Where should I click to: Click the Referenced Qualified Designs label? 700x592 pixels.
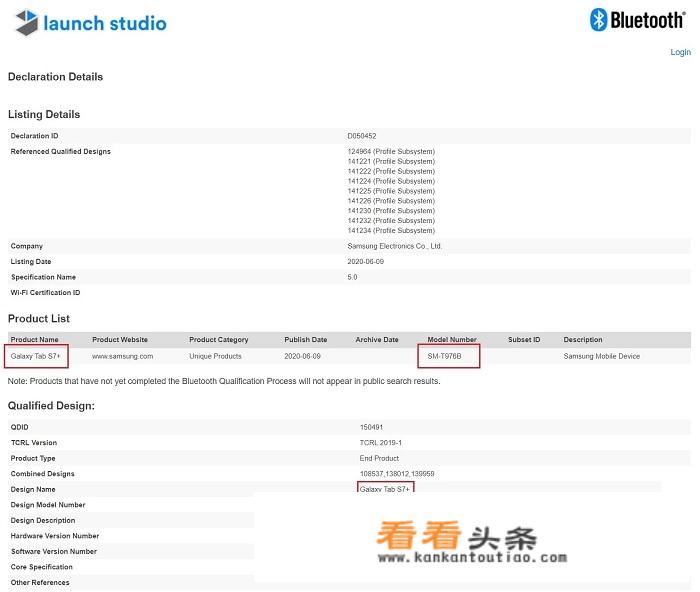pyautogui.click(x=60, y=151)
